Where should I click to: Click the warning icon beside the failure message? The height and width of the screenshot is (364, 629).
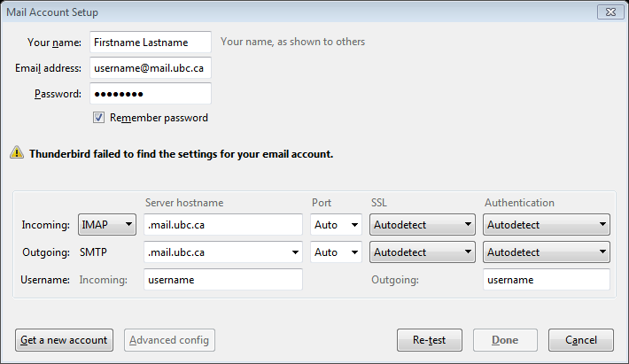[x=17, y=152]
